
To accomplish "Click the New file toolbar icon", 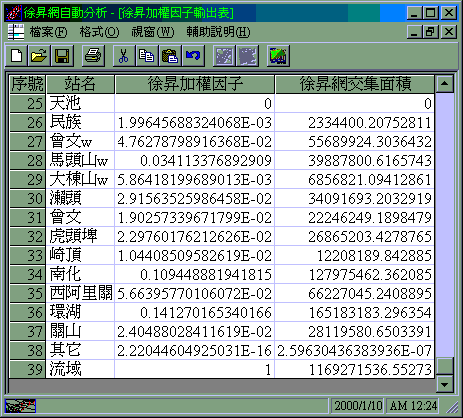I will [17, 55].
